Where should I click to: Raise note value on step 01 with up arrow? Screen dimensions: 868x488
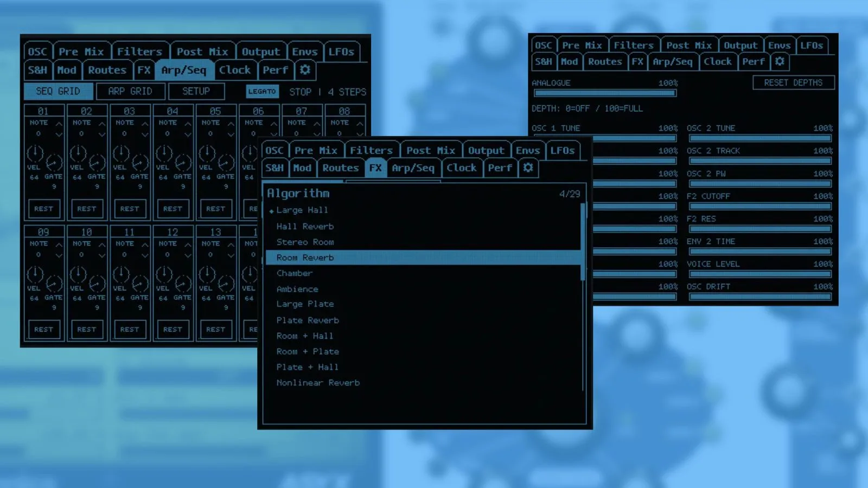[59, 124]
